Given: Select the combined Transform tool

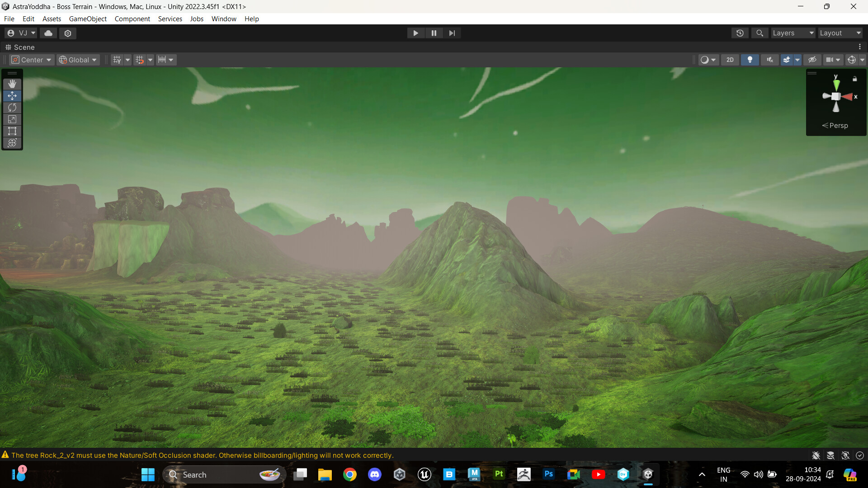Looking at the screenshot, I should tap(12, 143).
